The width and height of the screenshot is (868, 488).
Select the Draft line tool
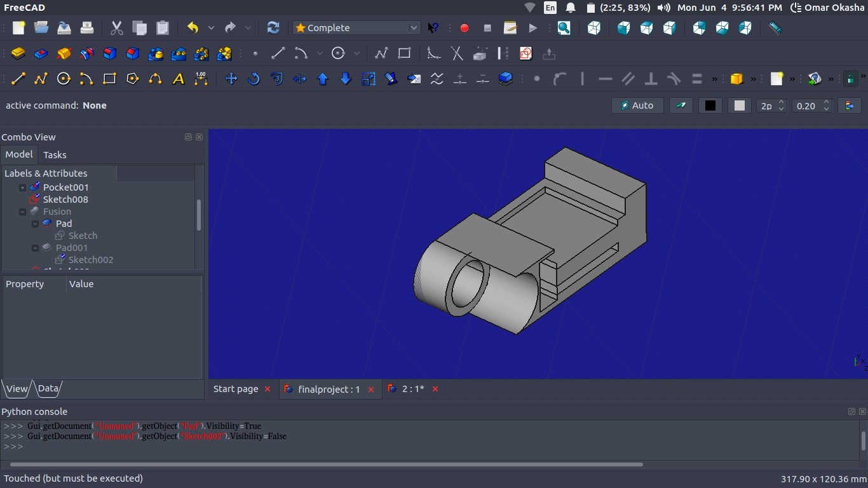18,79
